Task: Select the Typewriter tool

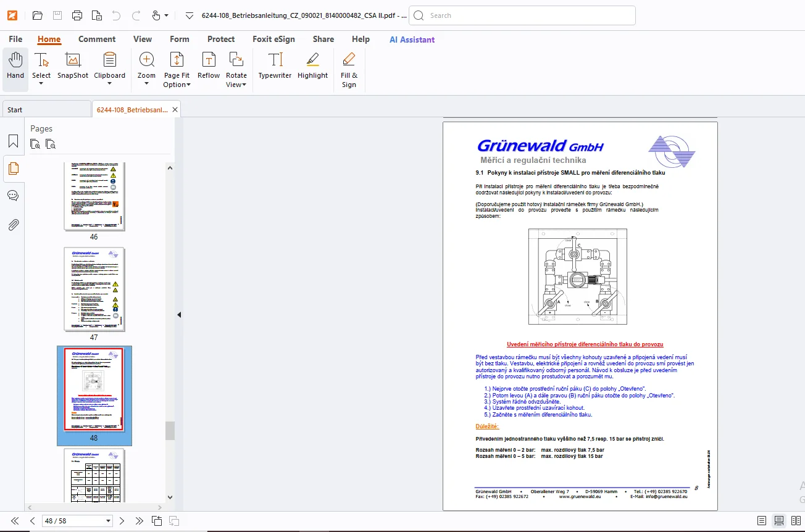Action: coord(275,66)
